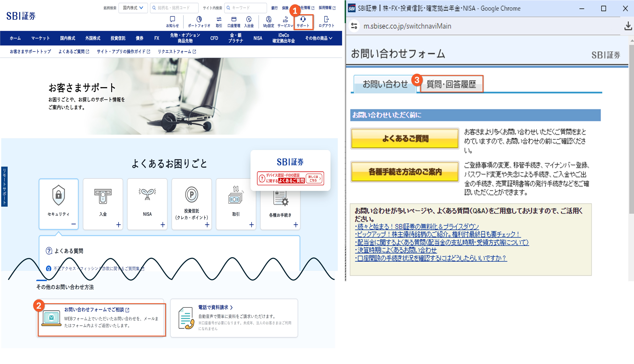Select FX in the navigation bar
The height and width of the screenshot is (364, 634).
(157, 38)
